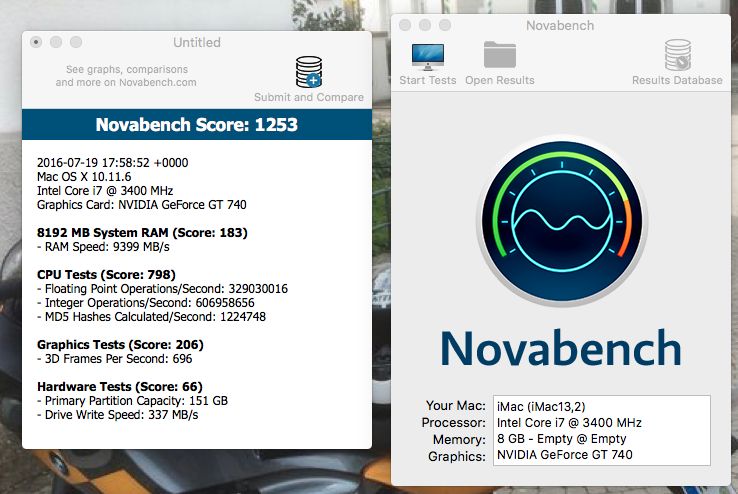The image size is (738, 494).
Task: Minimize the Novabench main window
Action: 425,25
